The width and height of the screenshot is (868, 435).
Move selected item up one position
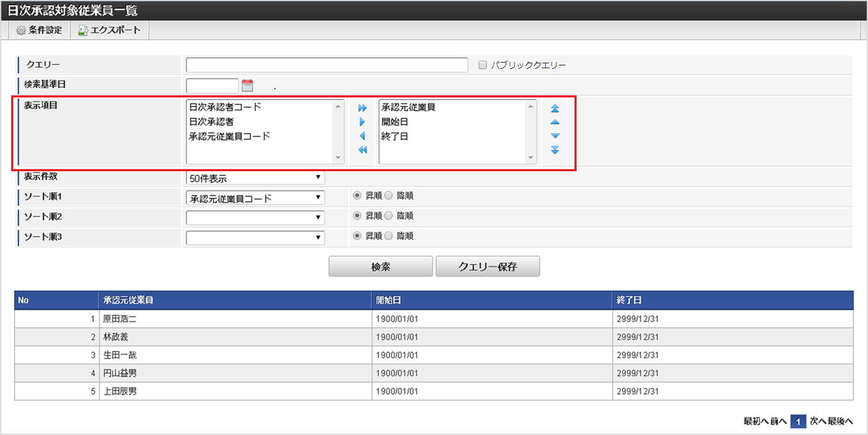pos(554,122)
